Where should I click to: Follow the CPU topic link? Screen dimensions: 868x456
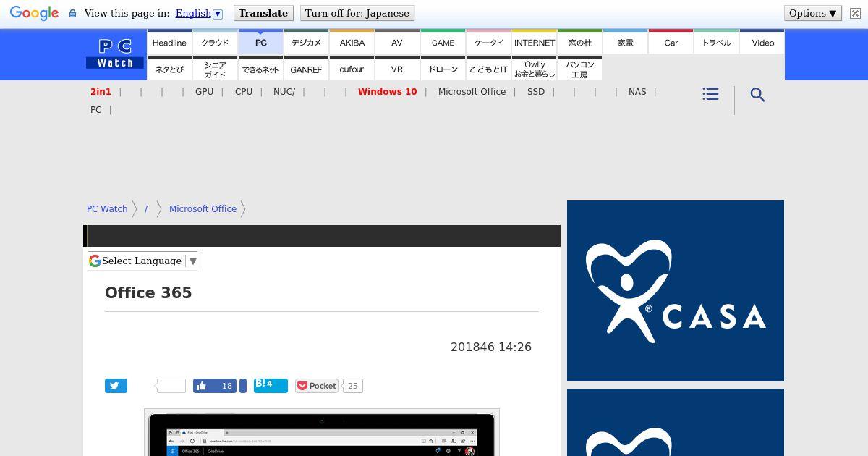[x=244, y=92]
